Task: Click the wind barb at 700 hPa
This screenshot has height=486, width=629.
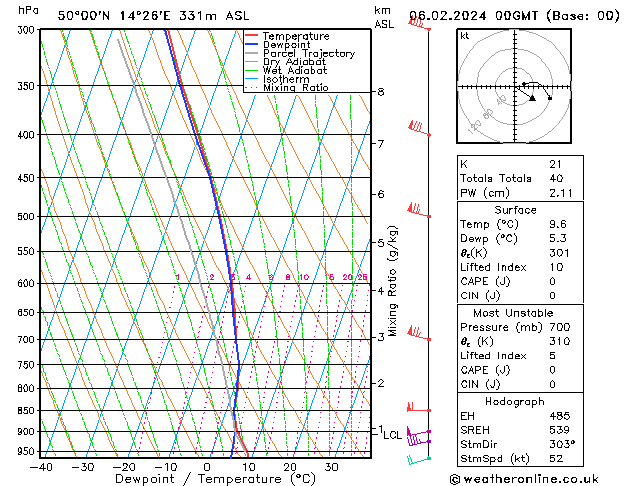Action: pyautogui.click(x=417, y=335)
